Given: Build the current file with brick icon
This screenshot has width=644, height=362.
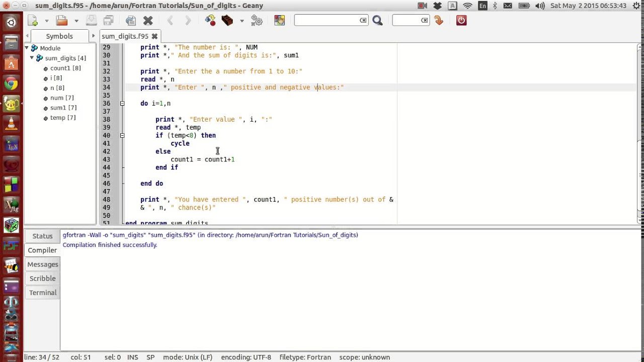Looking at the screenshot, I should coord(227,21).
